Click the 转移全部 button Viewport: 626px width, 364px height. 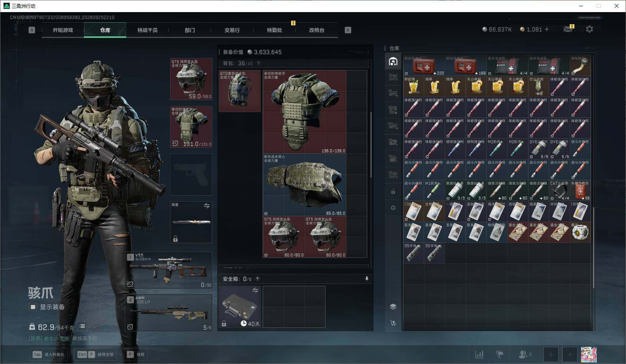click(95, 355)
